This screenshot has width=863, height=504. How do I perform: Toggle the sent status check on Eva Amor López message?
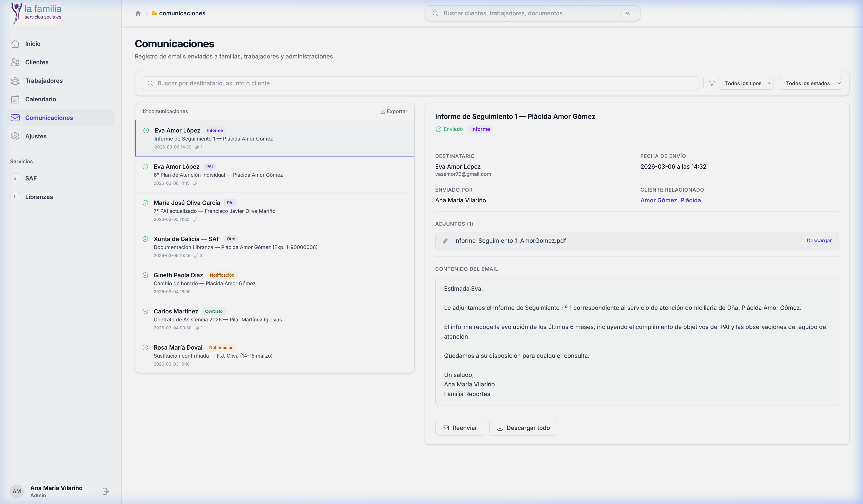pyautogui.click(x=146, y=130)
